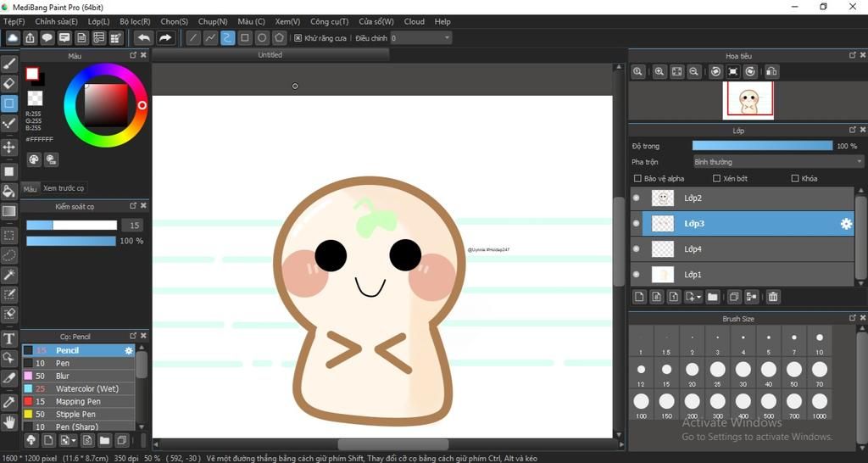The height and width of the screenshot is (463, 868).
Task: Pick brush size 100 preset
Action: click(x=641, y=404)
